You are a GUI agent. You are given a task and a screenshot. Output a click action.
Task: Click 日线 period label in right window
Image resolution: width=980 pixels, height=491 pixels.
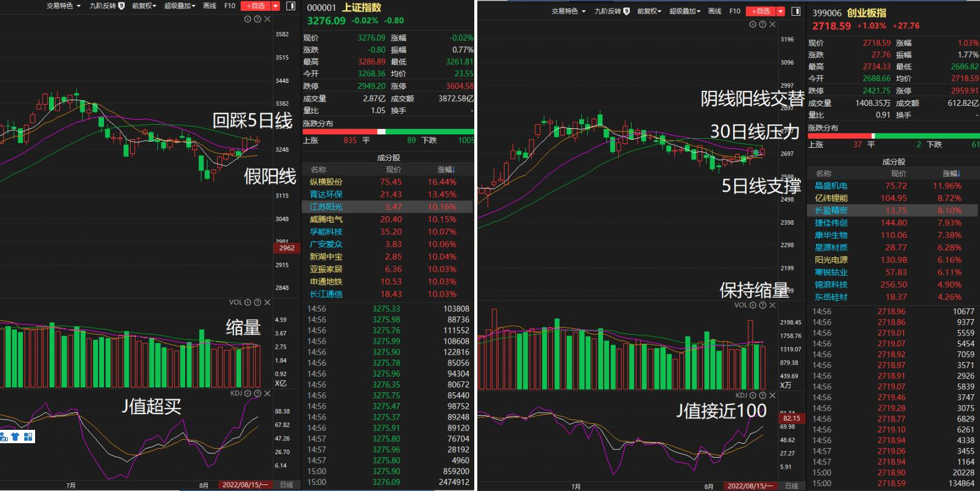pos(791,486)
